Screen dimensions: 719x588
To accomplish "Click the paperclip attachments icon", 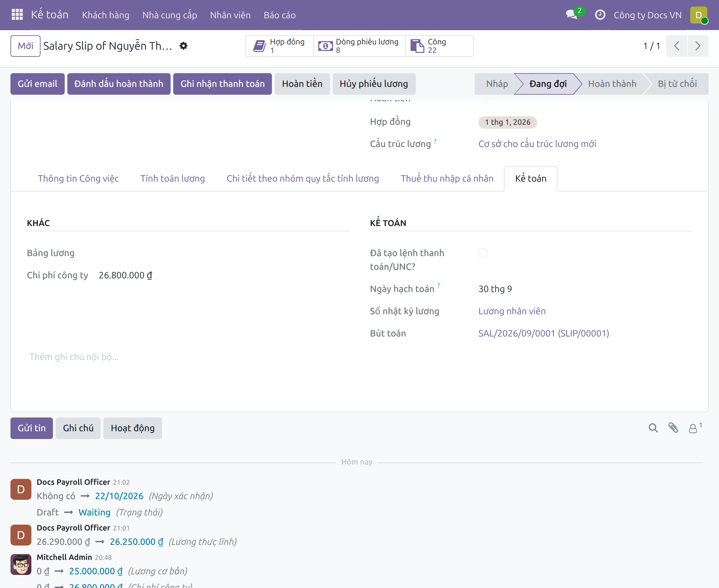I will click(x=673, y=428).
